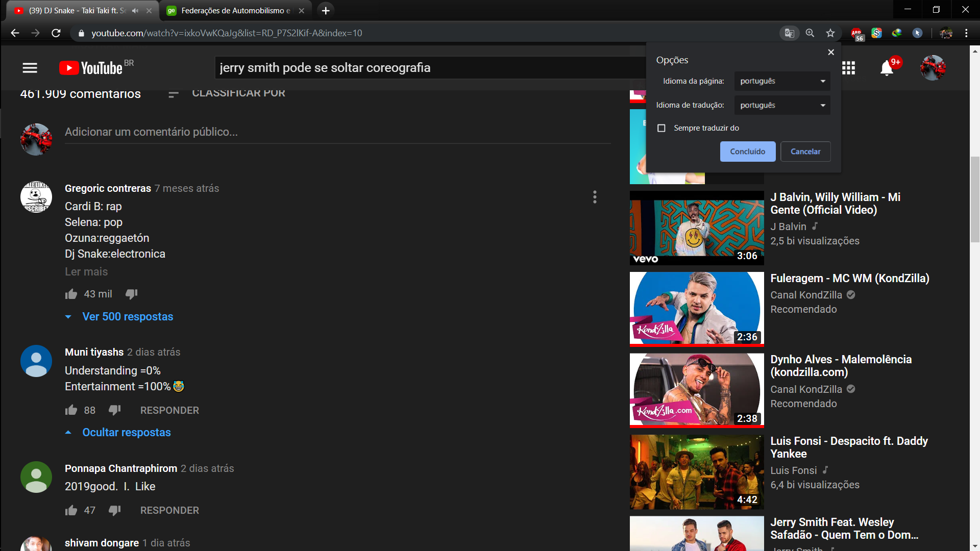The image size is (980, 551).
Task: Dislike Gregoric contreras's comment
Action: 132,294
